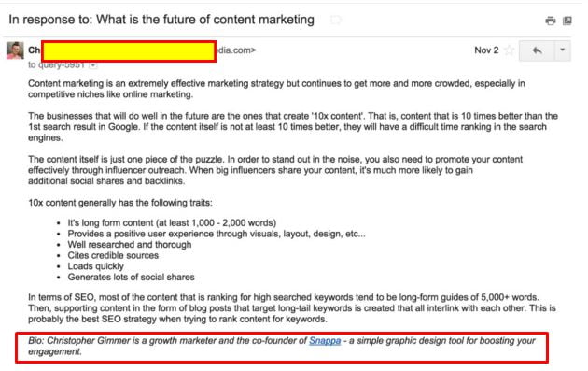The height and width of the screenshot is (371, 588).
Task: Reply using the arrow button
Action: click(537, 50)
